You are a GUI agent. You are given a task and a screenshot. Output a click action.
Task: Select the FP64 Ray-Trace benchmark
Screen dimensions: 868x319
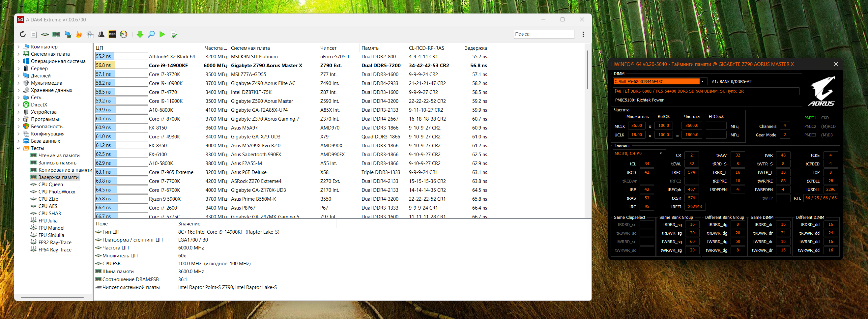coord(55,249)
